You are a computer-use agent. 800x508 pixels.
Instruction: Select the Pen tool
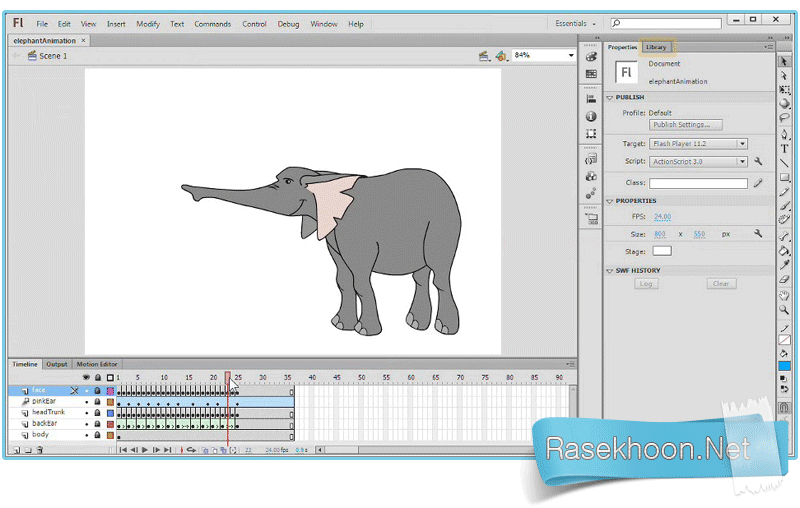pos(784,135)
